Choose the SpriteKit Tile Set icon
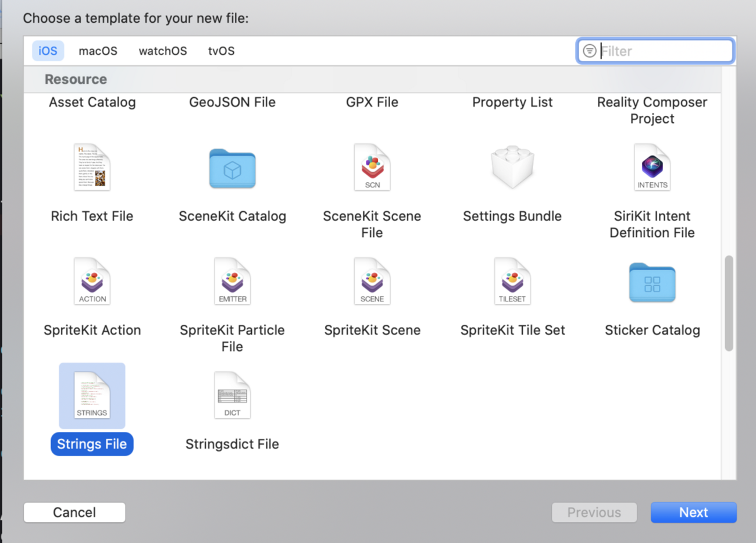 click(x=512, y=282)
